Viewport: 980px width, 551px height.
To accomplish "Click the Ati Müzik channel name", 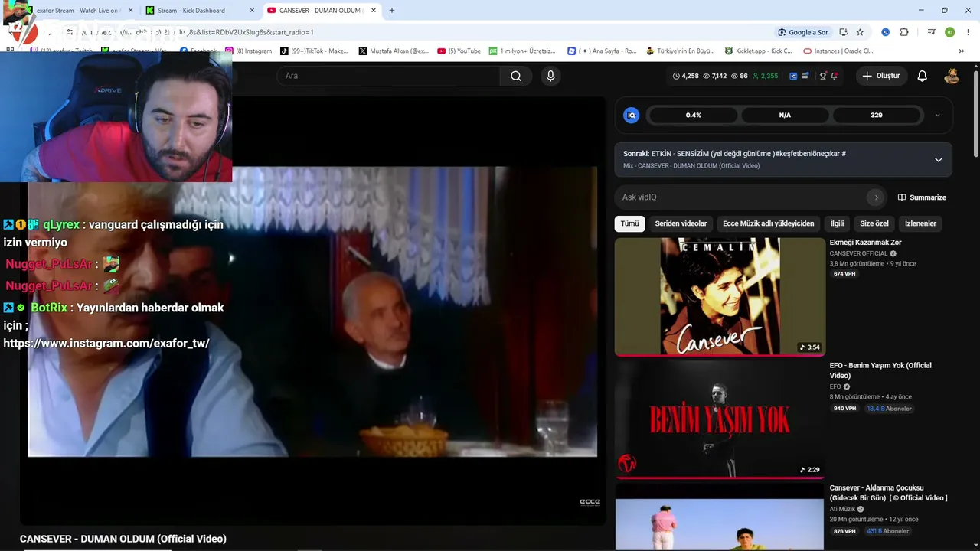I will 843,509.
